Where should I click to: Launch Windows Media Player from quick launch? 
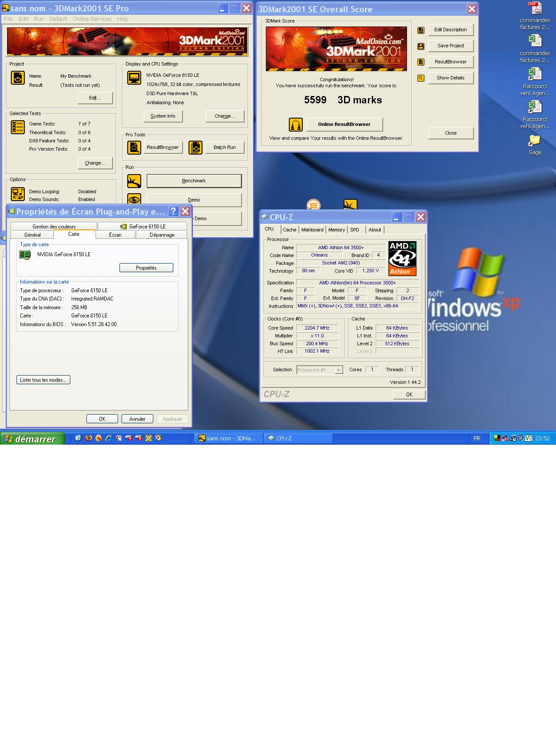tap(159, 438)
